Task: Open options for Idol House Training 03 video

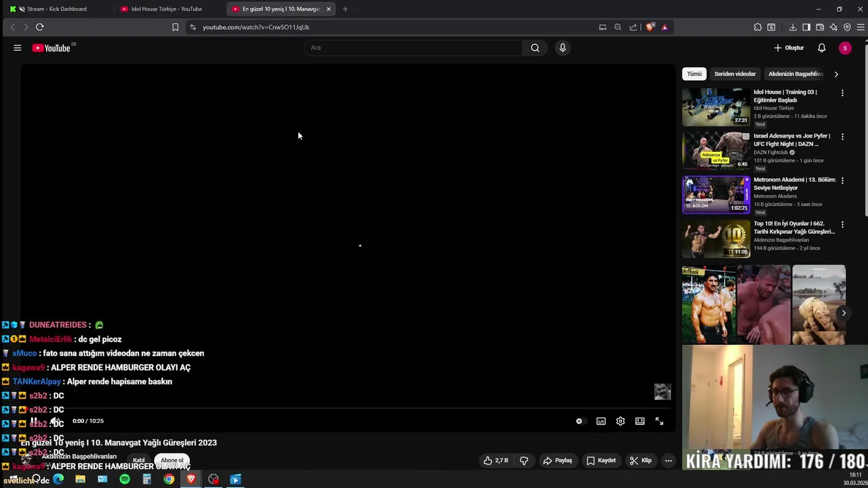Action: (x=842, y=93)
